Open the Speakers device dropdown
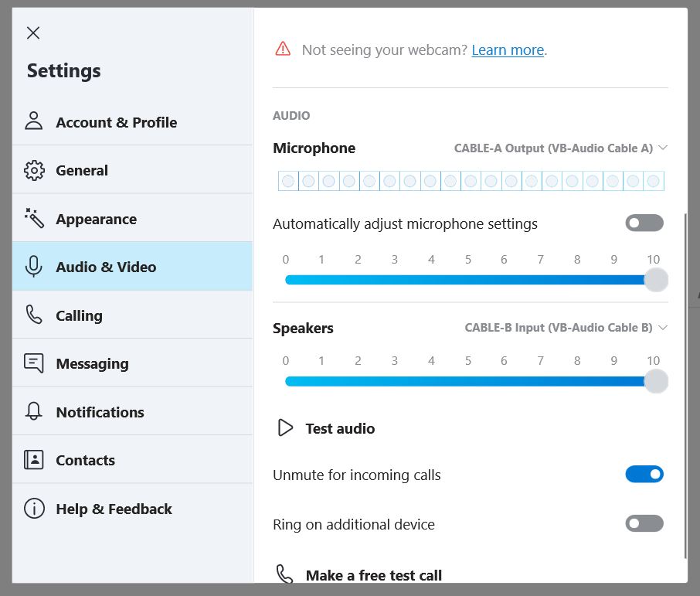 [x=564, y=327]
